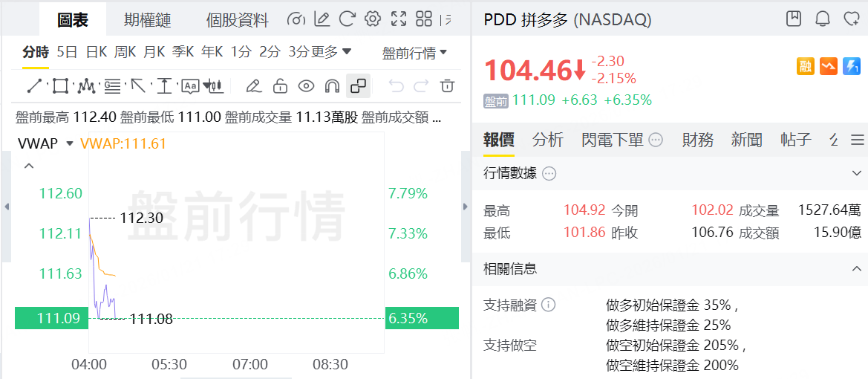Image resolution: width=868 pixels, height=379 pixels.
Task: Delete all drawings with trash icon
Action: 447,86
